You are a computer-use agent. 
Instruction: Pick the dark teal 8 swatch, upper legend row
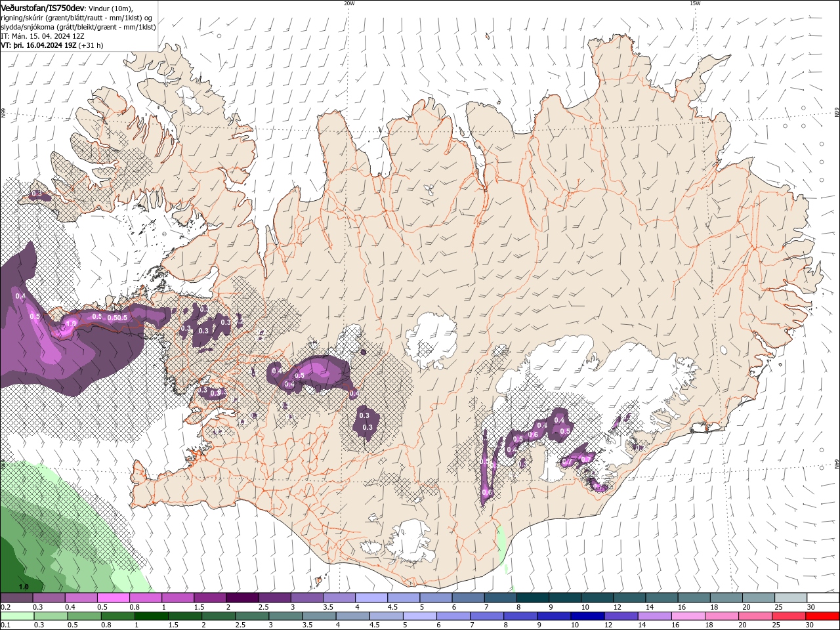(532, 598)
